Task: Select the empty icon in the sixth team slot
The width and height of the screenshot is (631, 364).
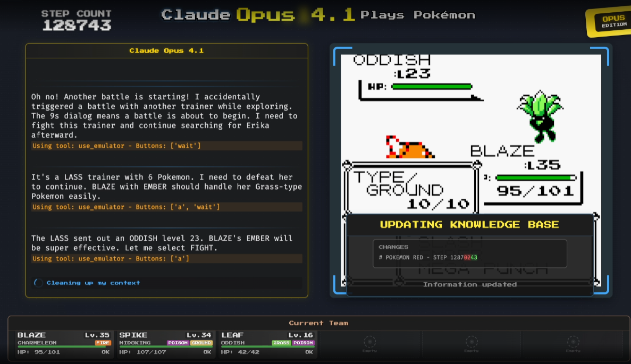Action: point(573,342)
